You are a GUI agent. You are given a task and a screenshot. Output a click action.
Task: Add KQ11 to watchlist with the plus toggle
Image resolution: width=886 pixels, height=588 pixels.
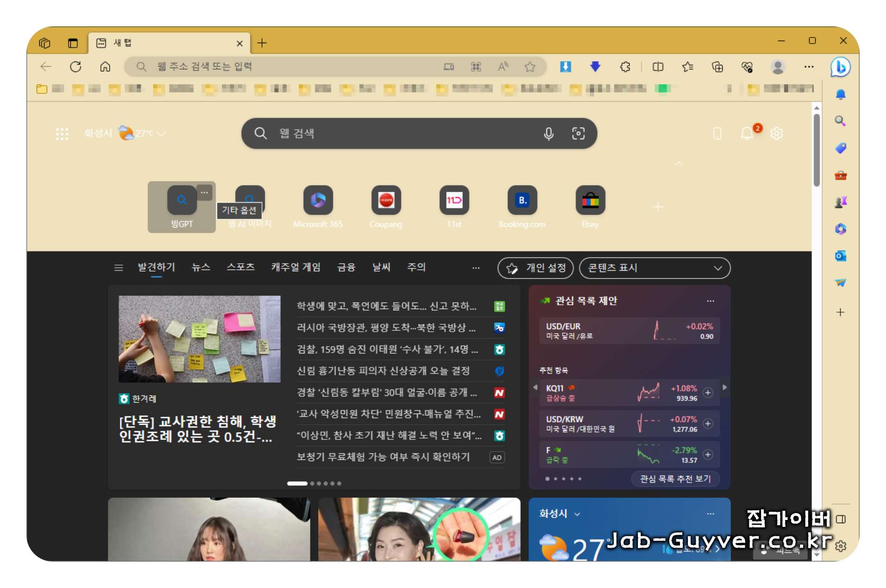coord(708,393)
